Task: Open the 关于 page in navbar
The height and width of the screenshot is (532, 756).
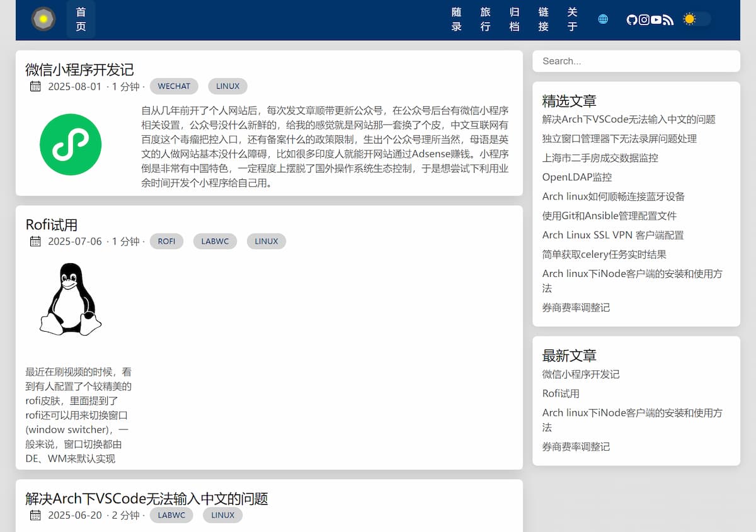Action: [x=572, y=20]
